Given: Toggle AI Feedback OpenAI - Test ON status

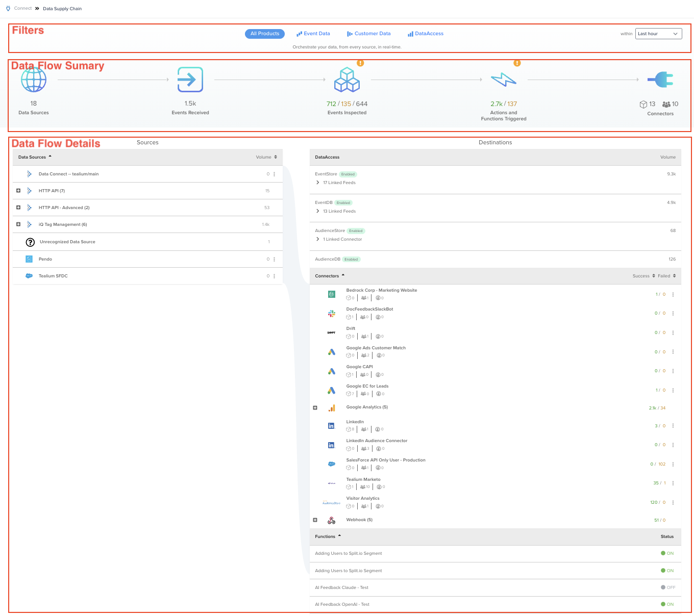Looking at the screenshot, I should 667,604.
